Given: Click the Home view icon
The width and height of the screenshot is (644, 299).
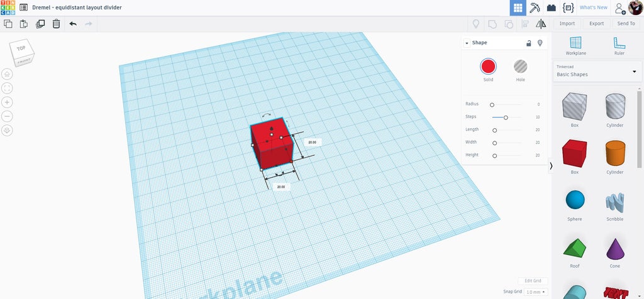Looking at the screenshot, I should [x=7, y=74].
